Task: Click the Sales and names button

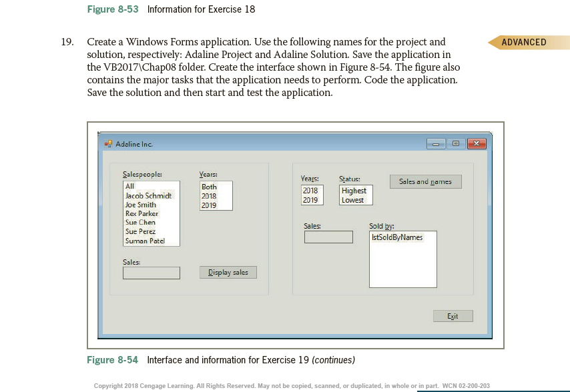Action: pyautogui.click(x=425, y=181)
